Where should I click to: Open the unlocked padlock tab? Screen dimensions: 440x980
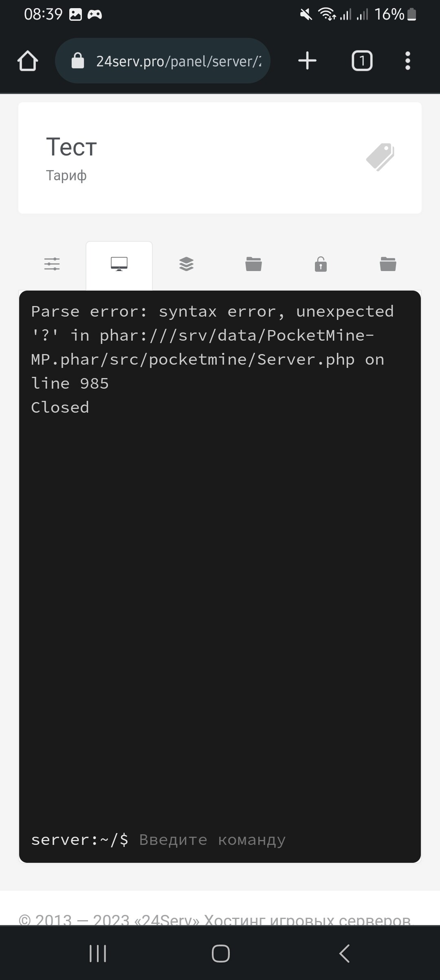tap(321, 264)
